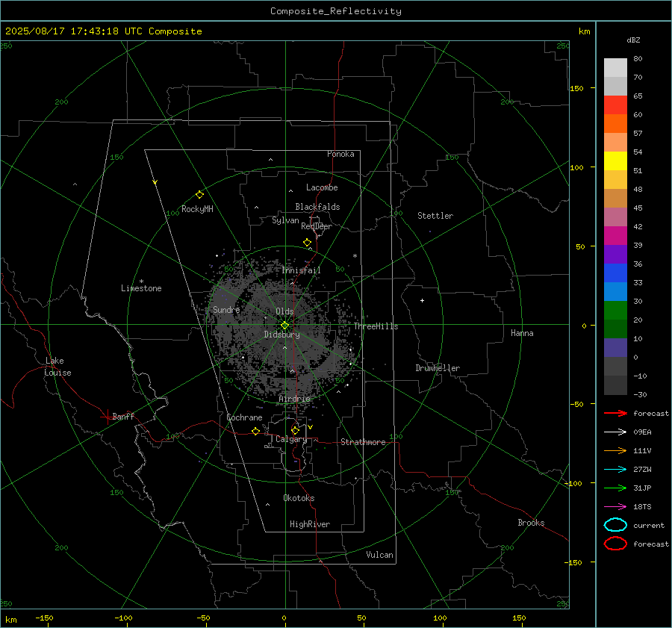Click the red cross marker at Banff
Image resolution: width=672 pixels, height=628 pixels.
click(106, 417)
